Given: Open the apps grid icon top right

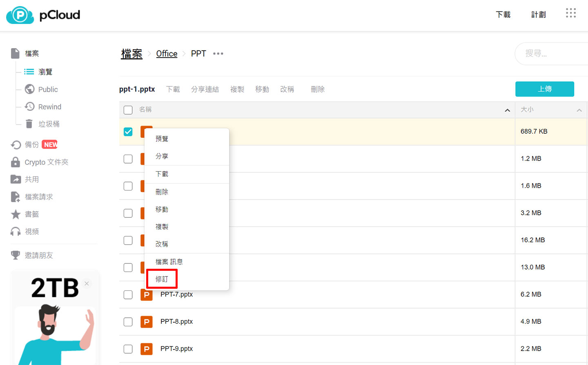Looking at the screenshot, I should (x=570, y=13).
